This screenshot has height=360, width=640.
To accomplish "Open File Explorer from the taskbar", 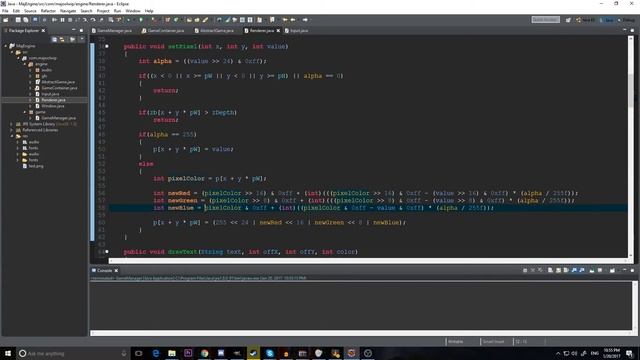I will point(172,353).
